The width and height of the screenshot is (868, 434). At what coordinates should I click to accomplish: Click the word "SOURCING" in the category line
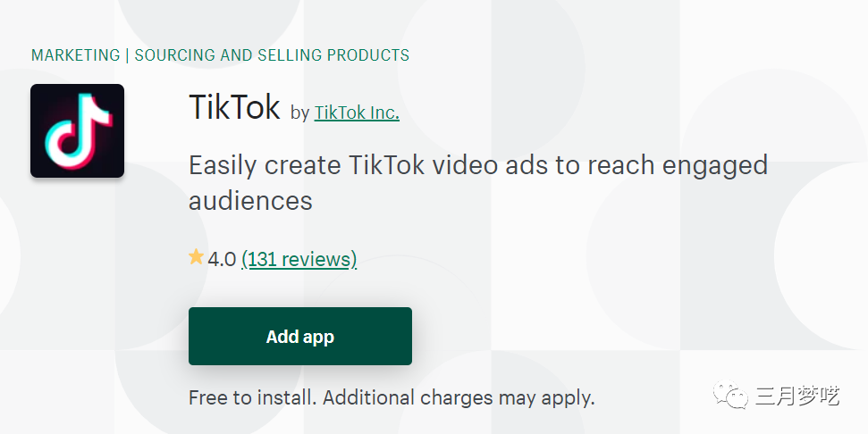(x=175, y=55)
